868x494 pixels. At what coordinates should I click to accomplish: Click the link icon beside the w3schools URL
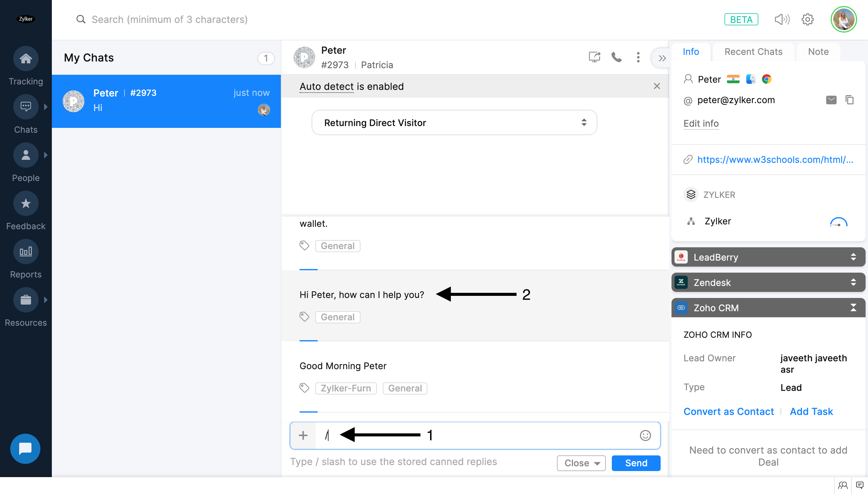coord(688,160)
